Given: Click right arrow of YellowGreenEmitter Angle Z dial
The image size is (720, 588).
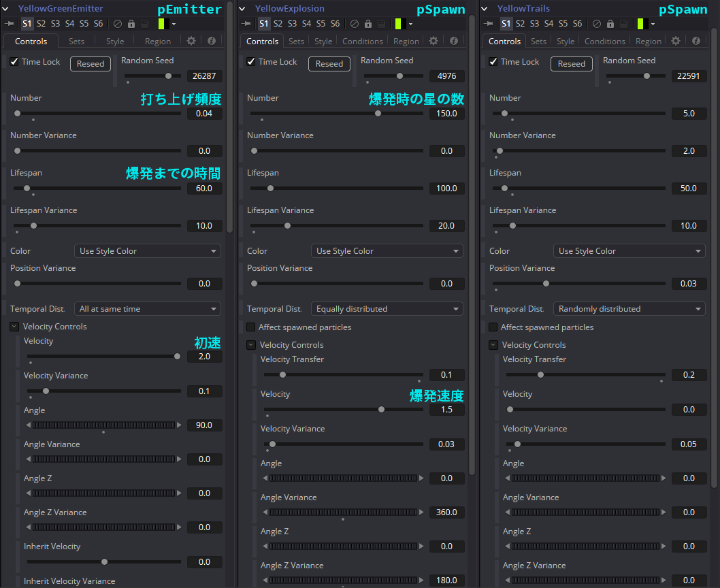Looking at the screenshot, I should (x=179, y=493).
